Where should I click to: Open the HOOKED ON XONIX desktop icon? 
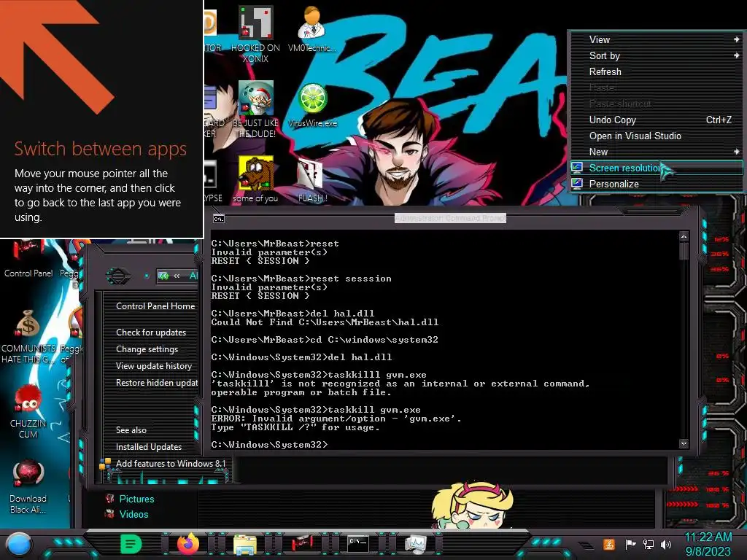256,34
